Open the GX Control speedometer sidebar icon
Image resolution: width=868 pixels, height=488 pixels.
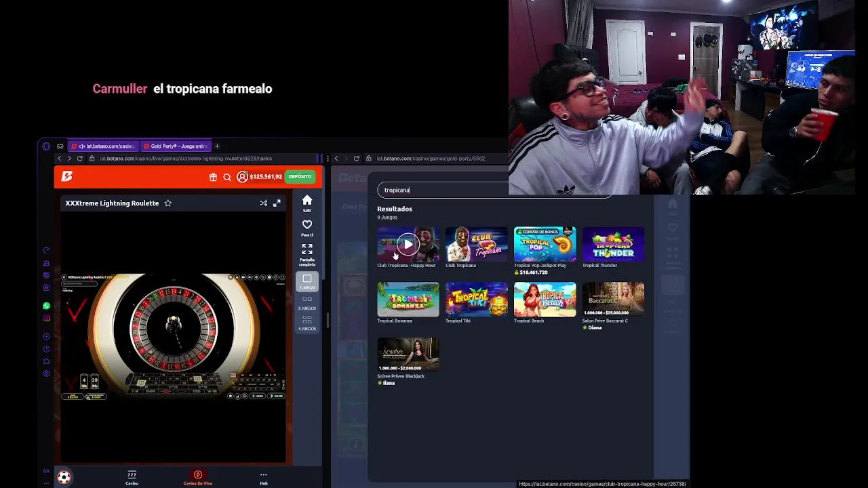tap(46, 250)
